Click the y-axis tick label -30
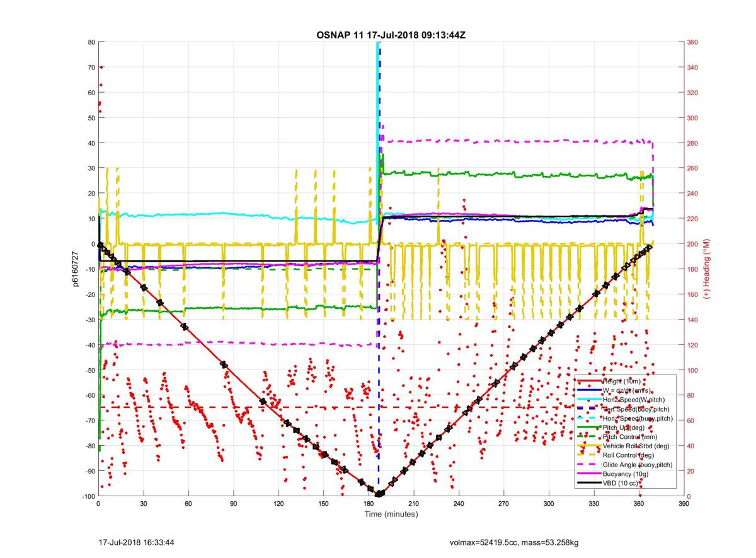The width and height of the screenshot is (756, 558). click(89, 320)
